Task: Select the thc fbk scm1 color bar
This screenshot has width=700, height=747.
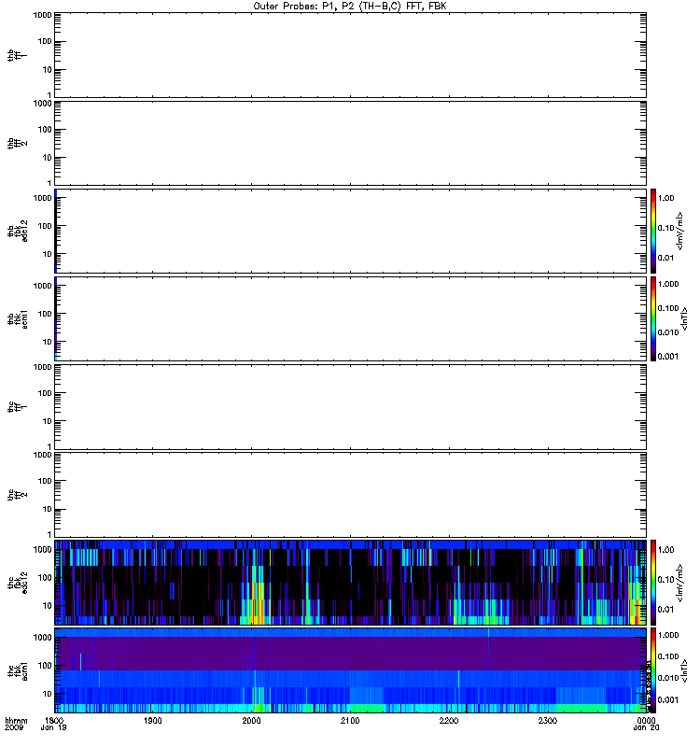Action: click(653, 669)
